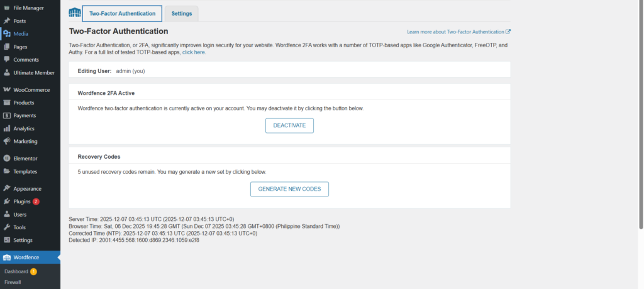Image resolution: width=644 pixels, height=289 pixels.
Task: Click the Elementor icon in sidebar
Action: click(x=6, y=158)
